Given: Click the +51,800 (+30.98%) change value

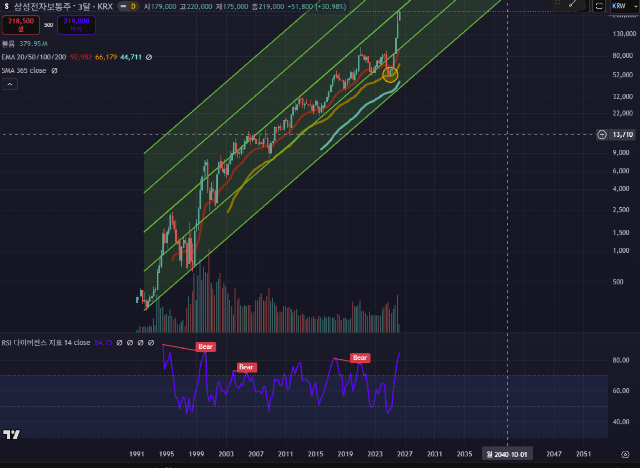Looking at the screenshot, I should click(x=316, y=7).
